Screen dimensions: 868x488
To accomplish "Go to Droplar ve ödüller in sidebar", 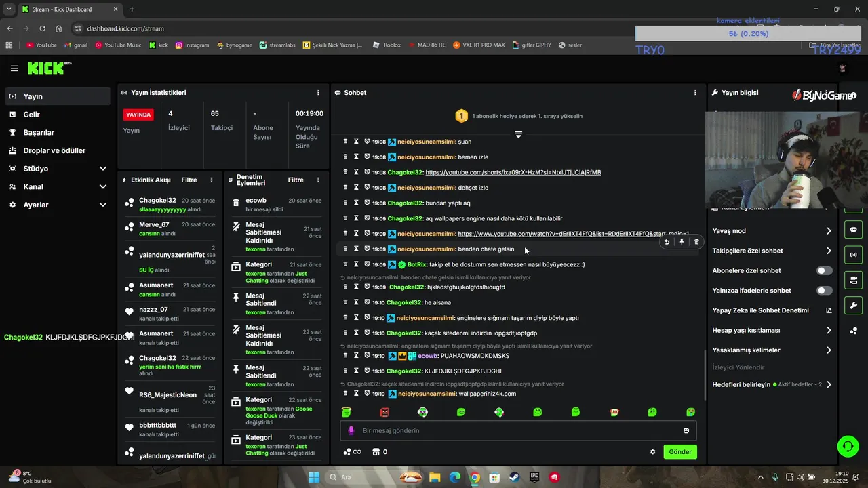I will [x=58, y=150].
